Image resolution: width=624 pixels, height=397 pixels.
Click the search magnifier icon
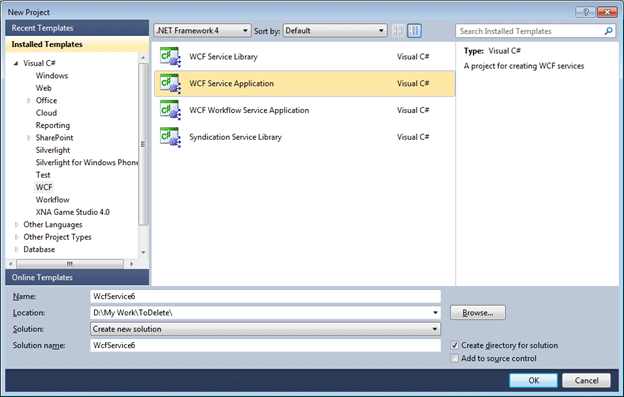click(x=608, y=31)
